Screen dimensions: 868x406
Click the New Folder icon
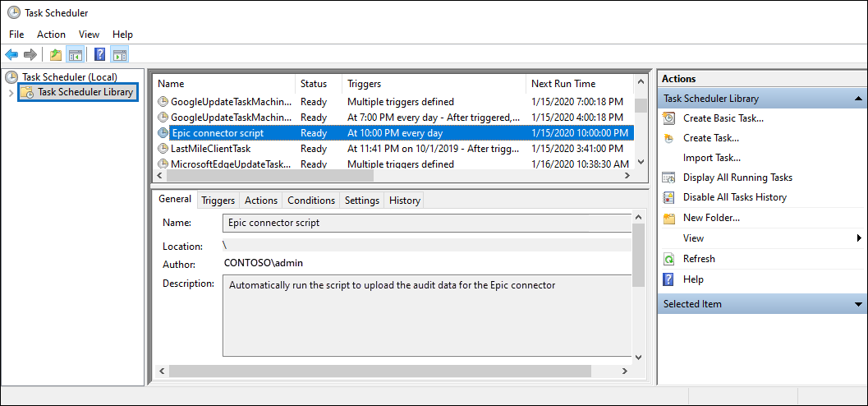tap(669, 218)
